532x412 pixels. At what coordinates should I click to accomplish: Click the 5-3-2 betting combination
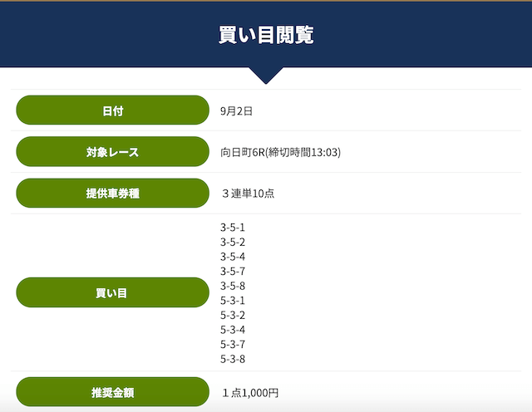point(233,316)
